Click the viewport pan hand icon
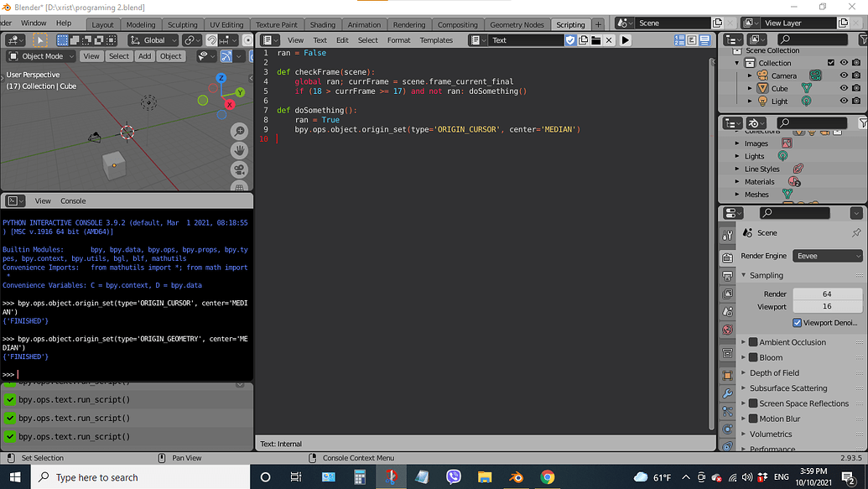Image resolution: width=868 pixels, height=489 pixels. point(239,150)
